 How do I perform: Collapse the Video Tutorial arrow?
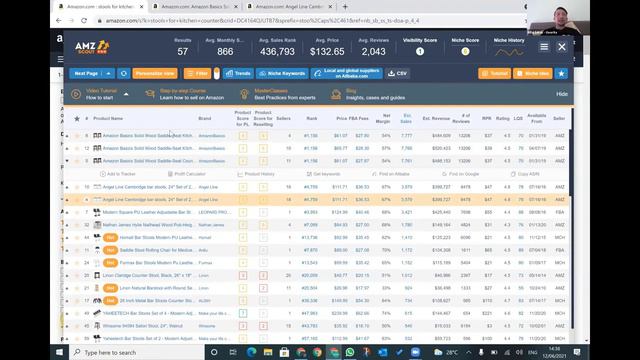[x=126, y=94]
